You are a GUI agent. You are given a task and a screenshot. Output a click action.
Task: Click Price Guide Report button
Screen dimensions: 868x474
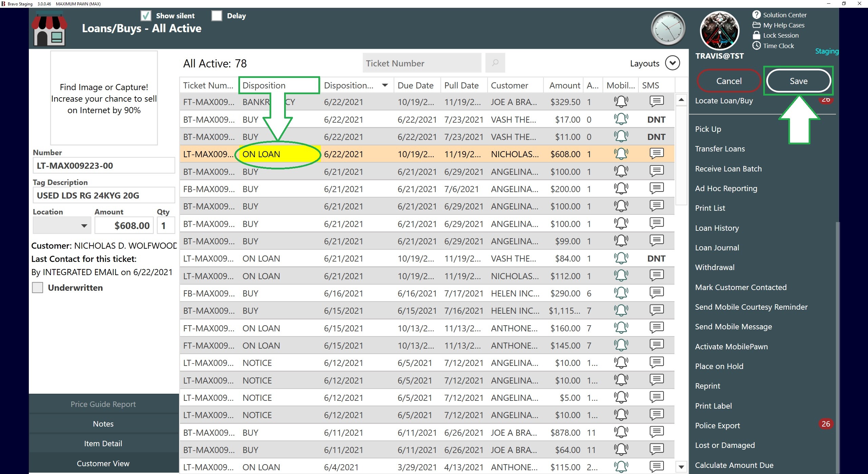click(x=103, y=404)
